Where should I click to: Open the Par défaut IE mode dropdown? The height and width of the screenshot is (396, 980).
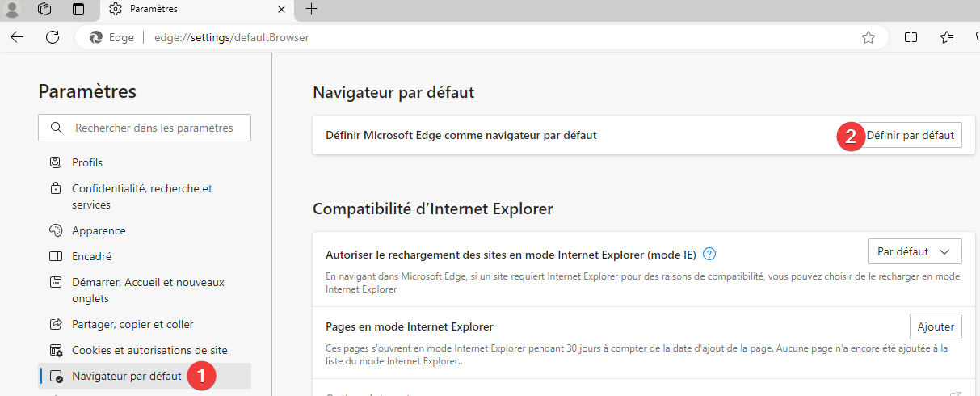tap(915, 251)
